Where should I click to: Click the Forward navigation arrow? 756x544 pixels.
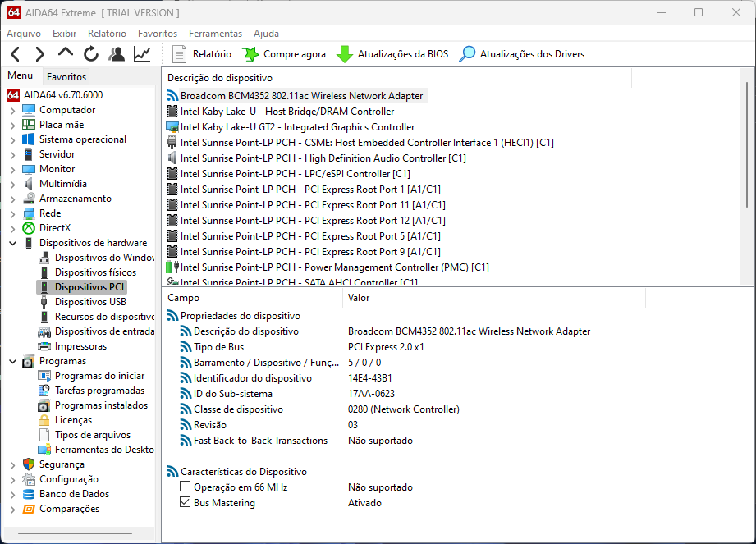(x=40, y=54)
